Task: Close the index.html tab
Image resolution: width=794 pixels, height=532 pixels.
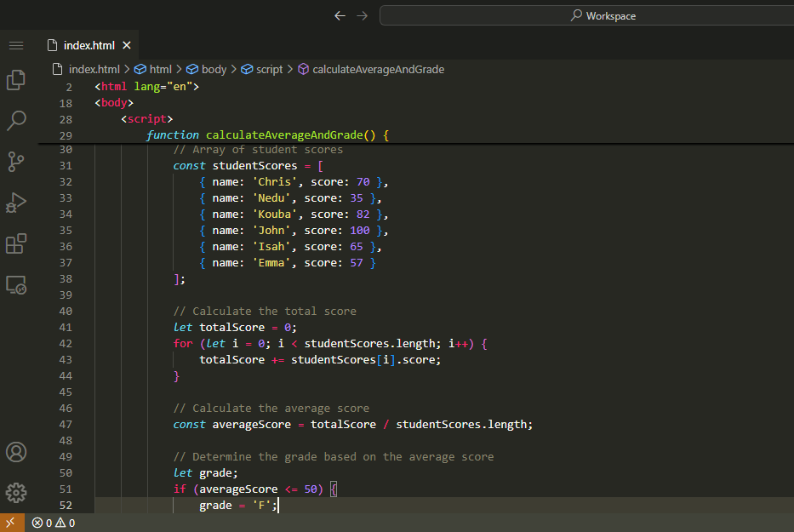Action: click(127, 45)
